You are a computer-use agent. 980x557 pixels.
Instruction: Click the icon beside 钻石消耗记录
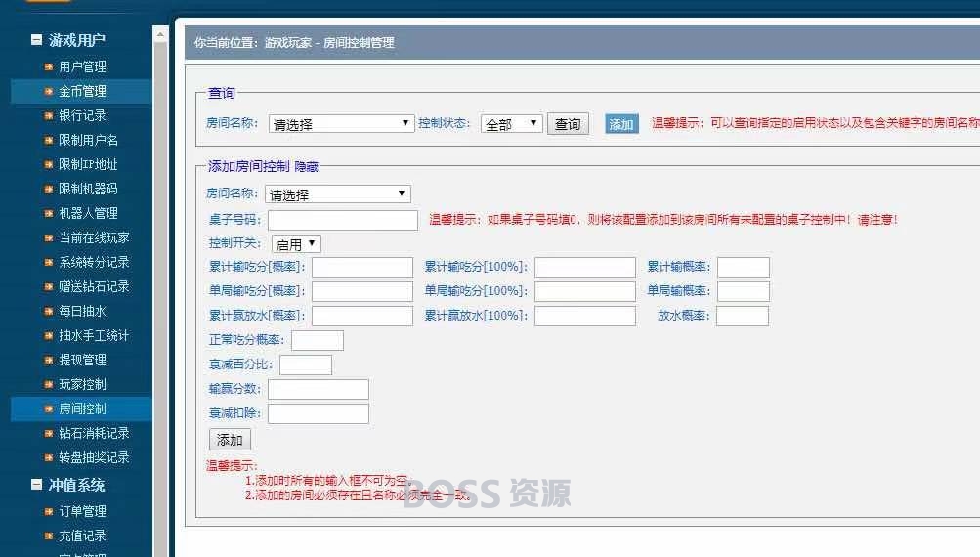[x=49, y=433]
